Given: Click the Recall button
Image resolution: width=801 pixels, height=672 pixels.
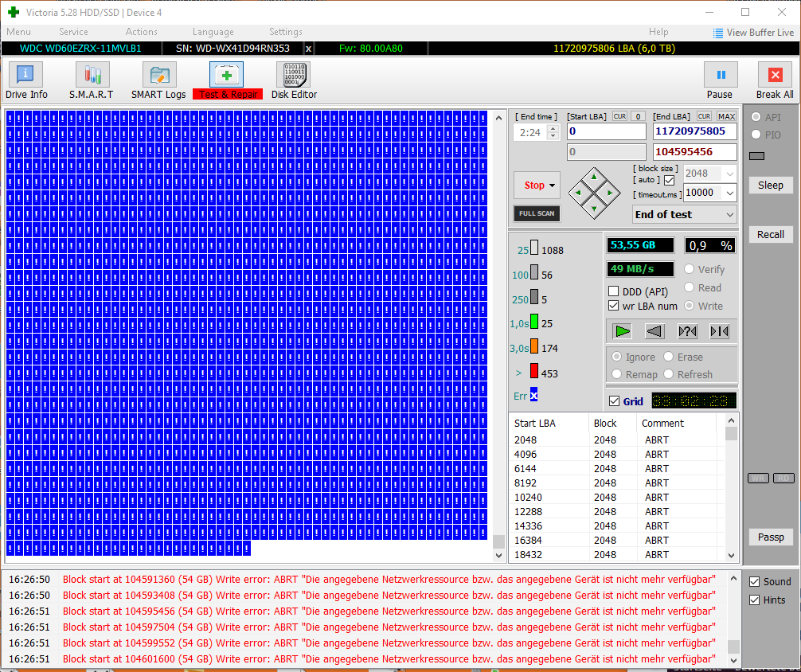Looking at the screenshot, I should [771, 235].
